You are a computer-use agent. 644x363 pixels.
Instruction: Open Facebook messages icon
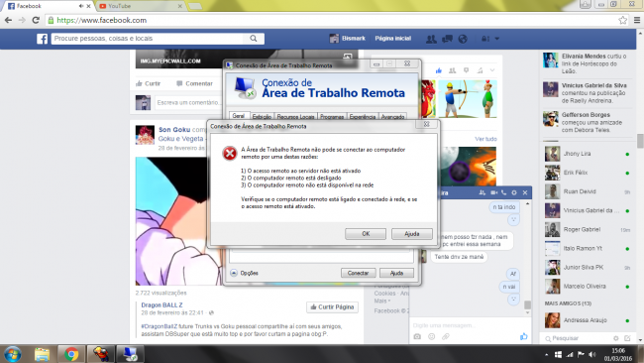[447, 39]
